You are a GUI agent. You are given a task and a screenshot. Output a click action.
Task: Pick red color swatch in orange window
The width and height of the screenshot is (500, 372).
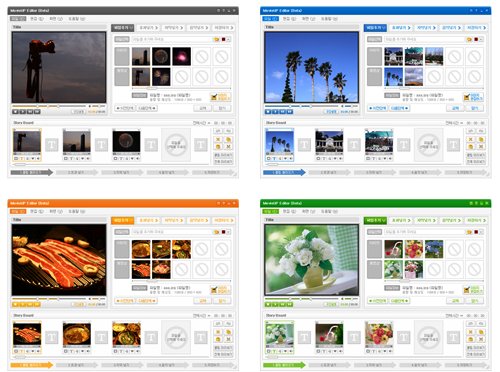click(x=224, y=232)
